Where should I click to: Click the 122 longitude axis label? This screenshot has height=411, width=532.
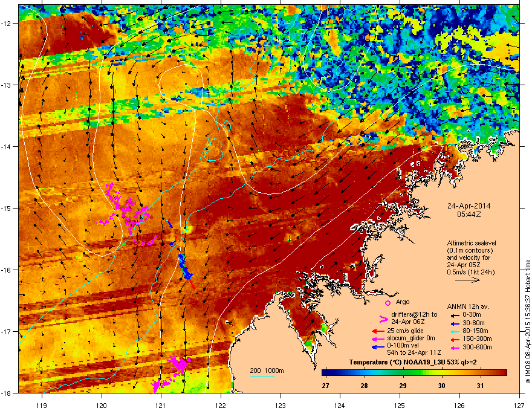tap(221, 405)
